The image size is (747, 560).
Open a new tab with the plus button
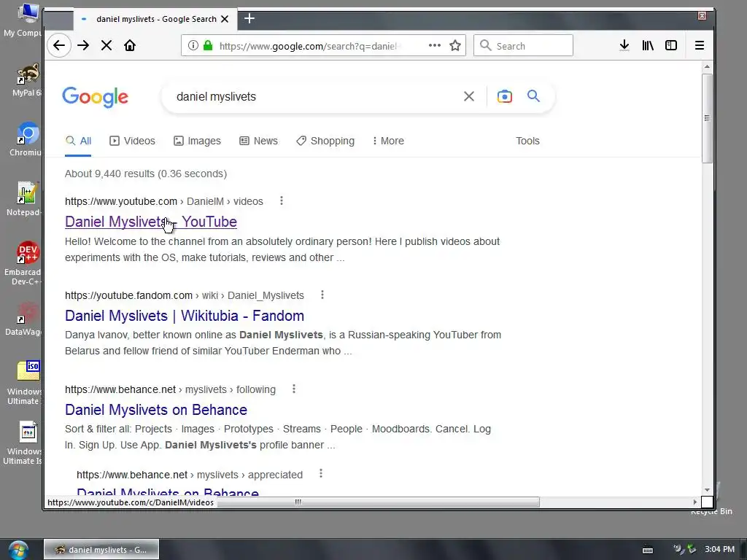pyautogui.click(x=249, y=18)
